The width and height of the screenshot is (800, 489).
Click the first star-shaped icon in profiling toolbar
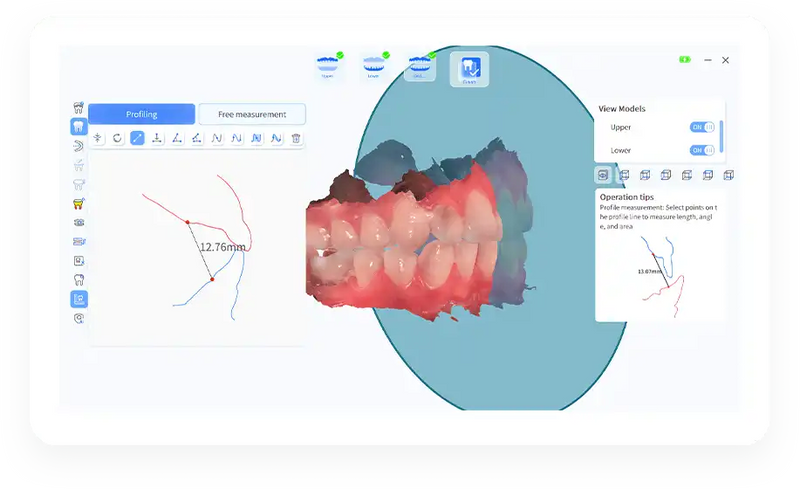97,138
